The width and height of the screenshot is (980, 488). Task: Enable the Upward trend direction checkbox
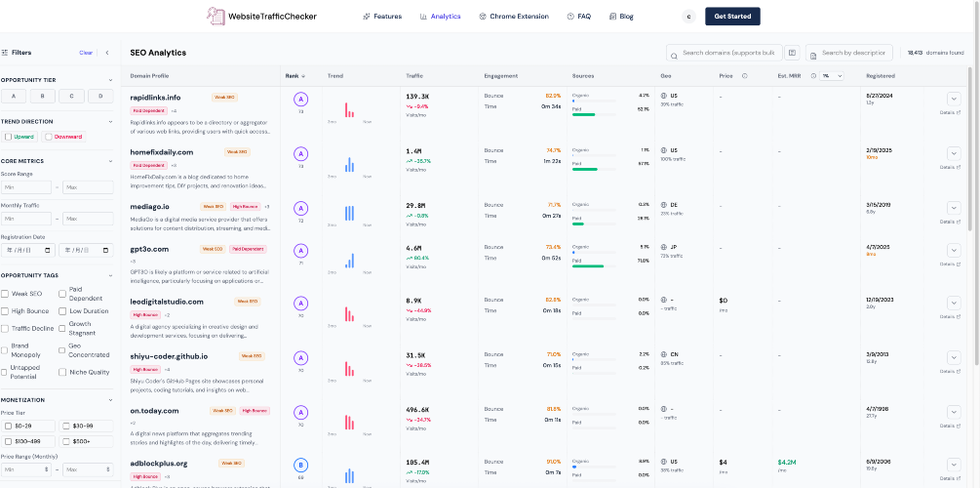coord(8,137)
